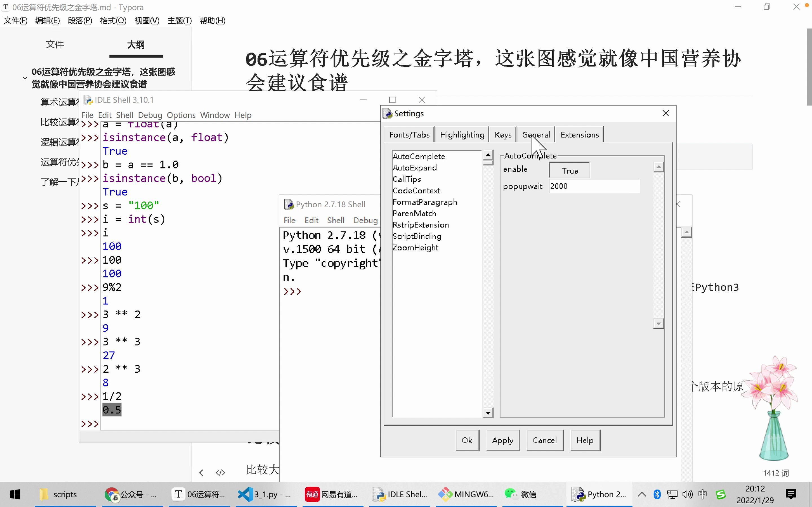The height and width of the screenshot is (507, 812).
Task: Click the AutoComplete settings icon
Action: (418, 155)
